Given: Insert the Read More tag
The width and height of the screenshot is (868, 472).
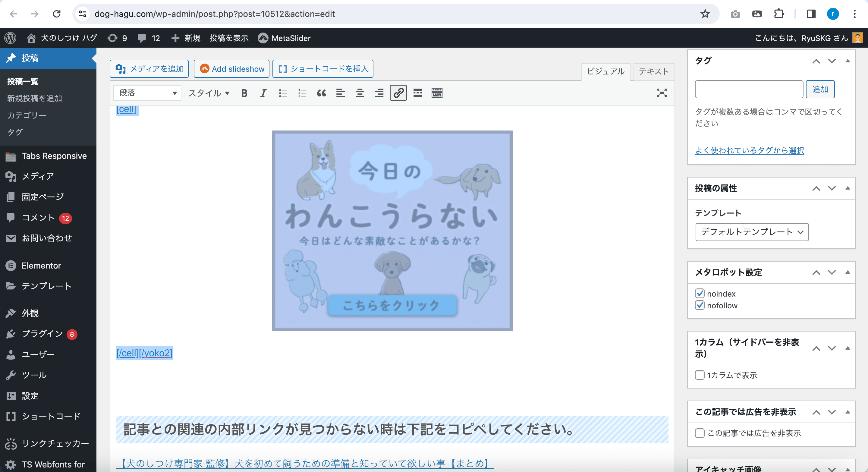Looking at the screenshot, I should tap(418, 93).
